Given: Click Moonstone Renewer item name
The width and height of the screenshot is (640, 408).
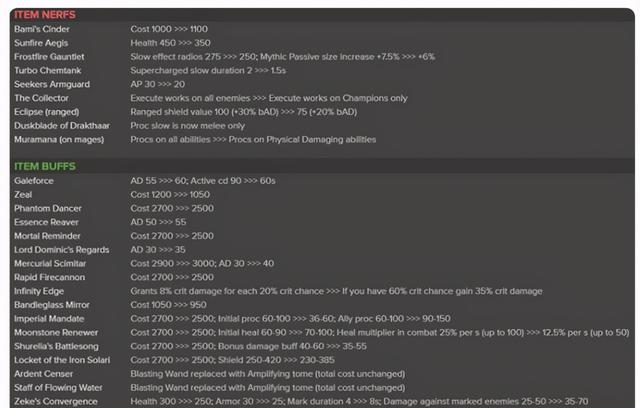Looking at the screenshot, I should pos(56,333).
